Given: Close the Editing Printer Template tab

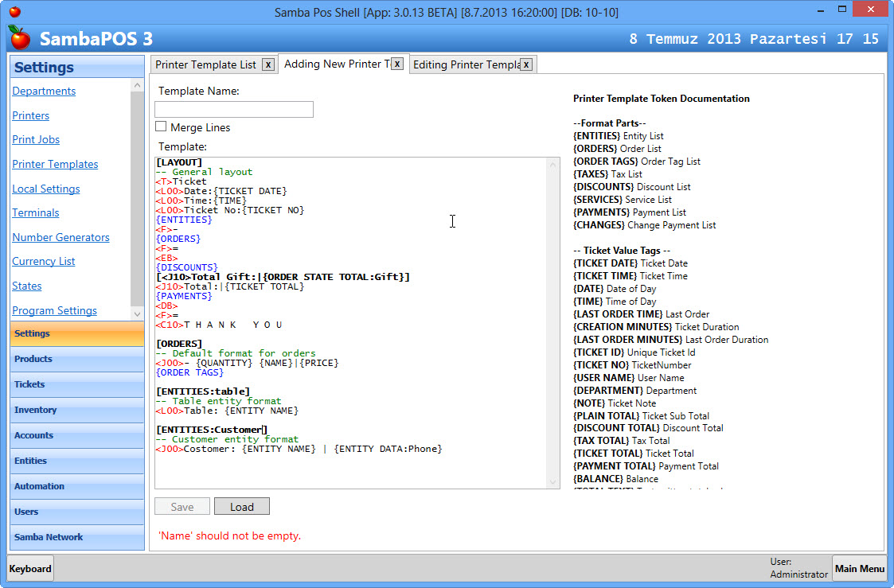Looking at the screenshot, I should pyautogui.click(x=525, y=64).
